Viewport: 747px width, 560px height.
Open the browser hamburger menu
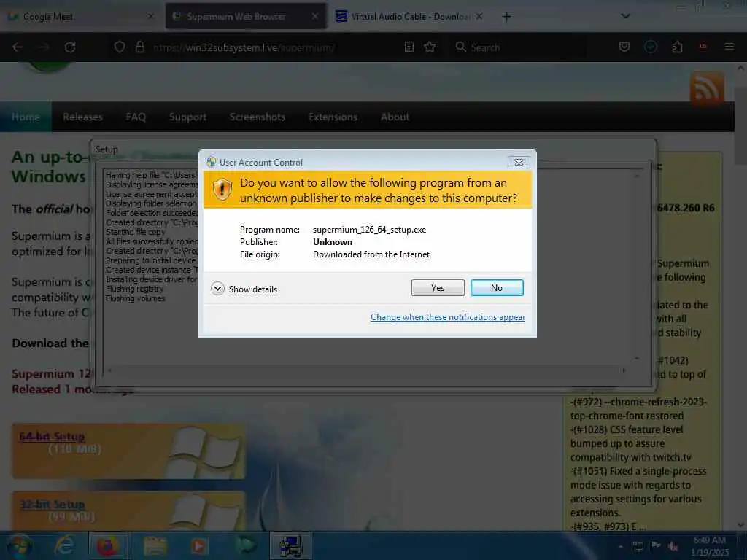(729, 47)
